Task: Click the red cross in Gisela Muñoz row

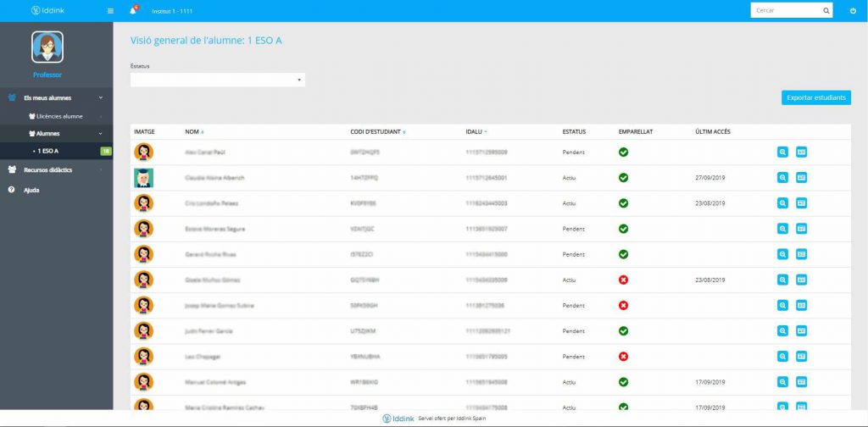Action: pos(624,280)
